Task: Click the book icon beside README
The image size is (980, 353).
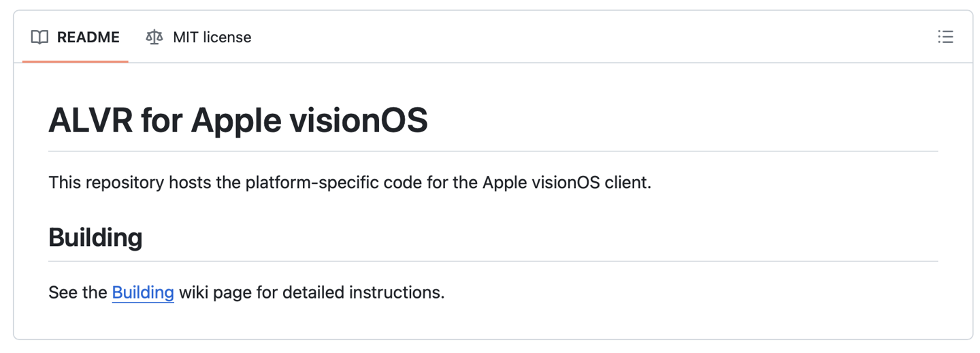Action: [x=40, y=37]
